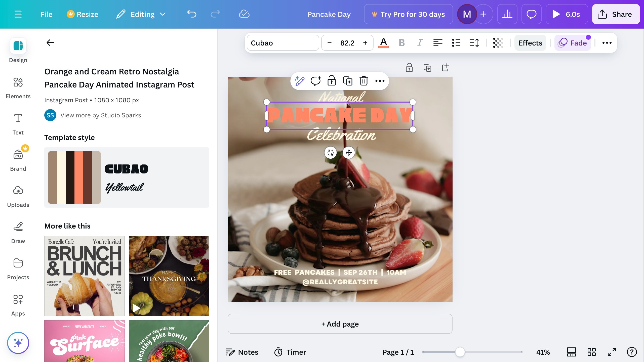Click the rotate handle below the text

(331, 153)
